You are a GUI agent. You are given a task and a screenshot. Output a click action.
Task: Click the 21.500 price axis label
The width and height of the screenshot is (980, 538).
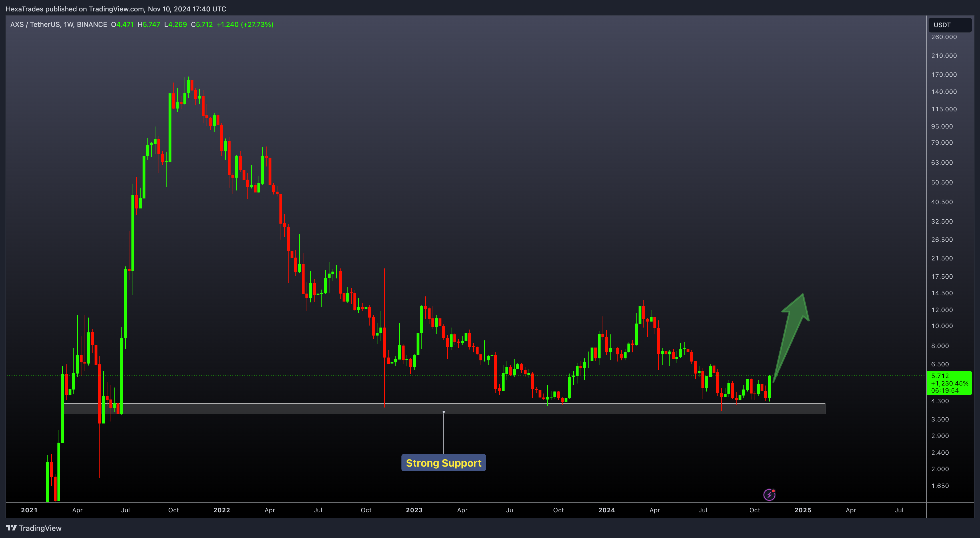tap(942, 258)
